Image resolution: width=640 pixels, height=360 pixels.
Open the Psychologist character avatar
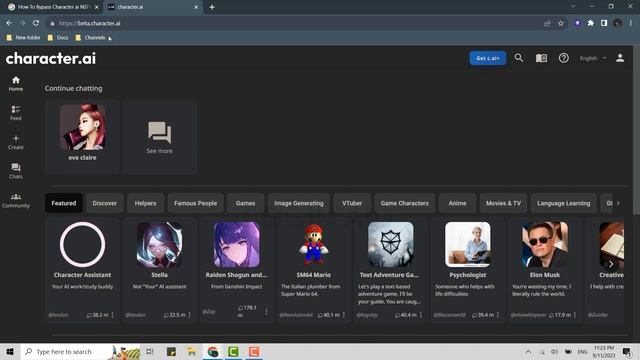tap(468, 244)
